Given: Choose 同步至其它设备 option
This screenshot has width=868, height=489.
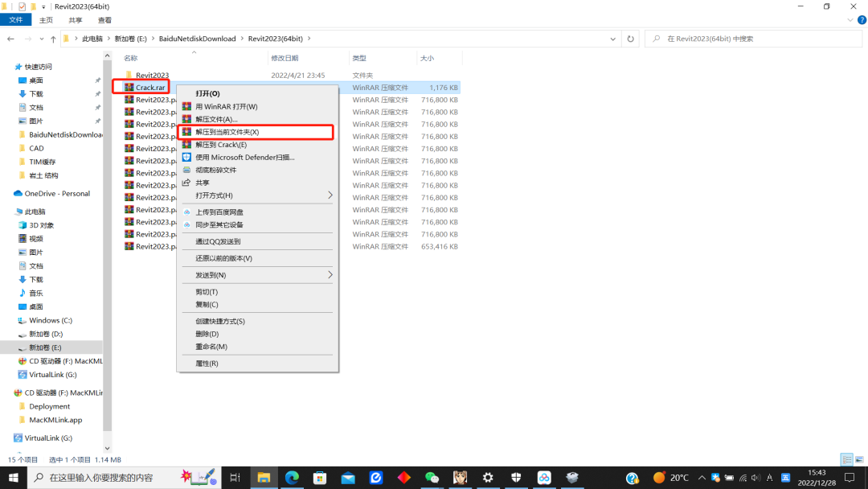Looking at the screenshot, I should pyautogui.click(x=257, y=225).
